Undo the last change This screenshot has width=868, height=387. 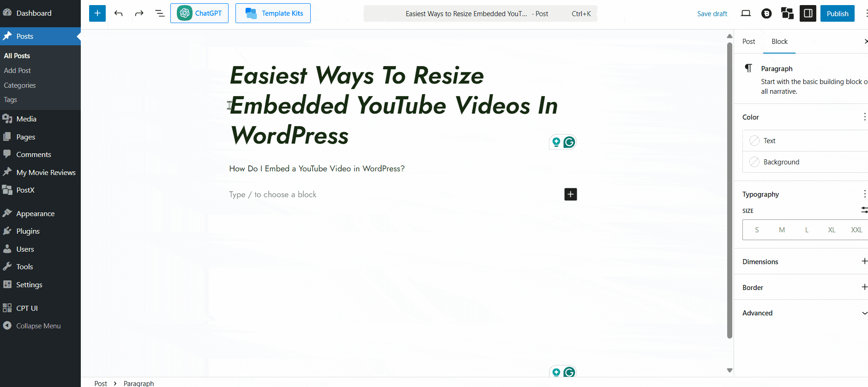(119, 13)
